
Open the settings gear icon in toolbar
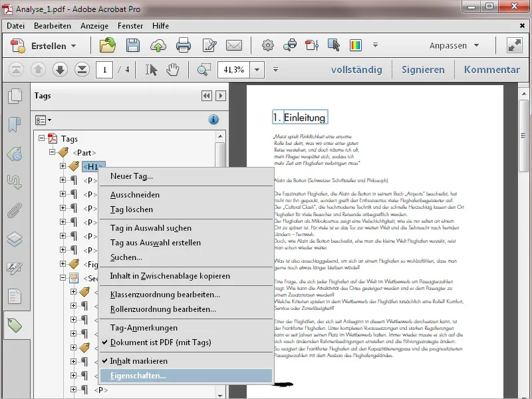coord(268,45)
